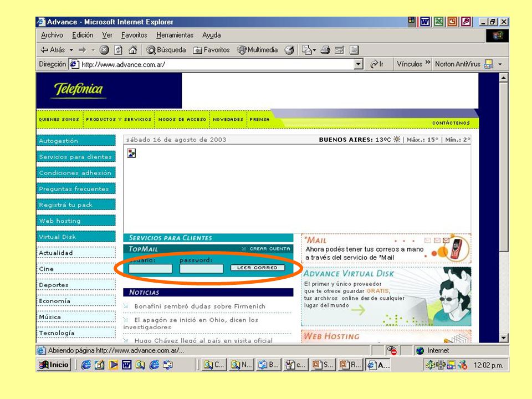Open the Autogestión sidebar link

[x=76, y=141]
